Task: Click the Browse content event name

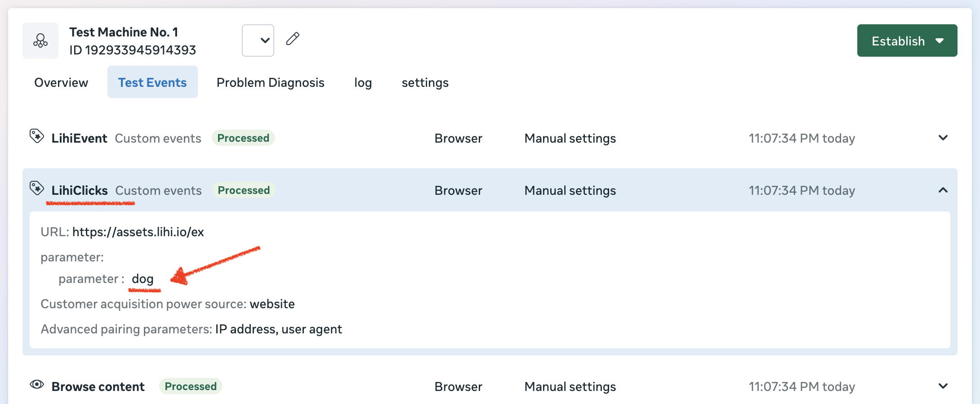Action: [x=98, y=386]
